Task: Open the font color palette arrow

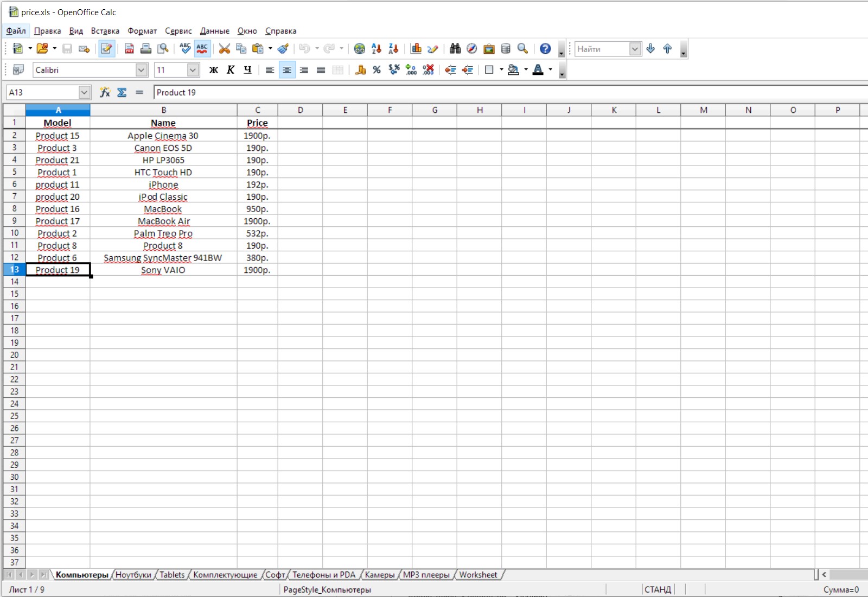Action: [x=551, y=70]
